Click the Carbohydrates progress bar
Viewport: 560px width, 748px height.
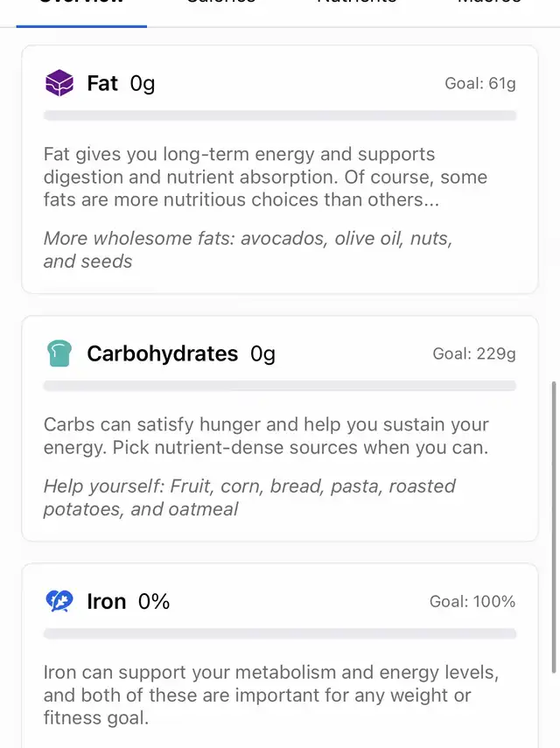(279, 386)
